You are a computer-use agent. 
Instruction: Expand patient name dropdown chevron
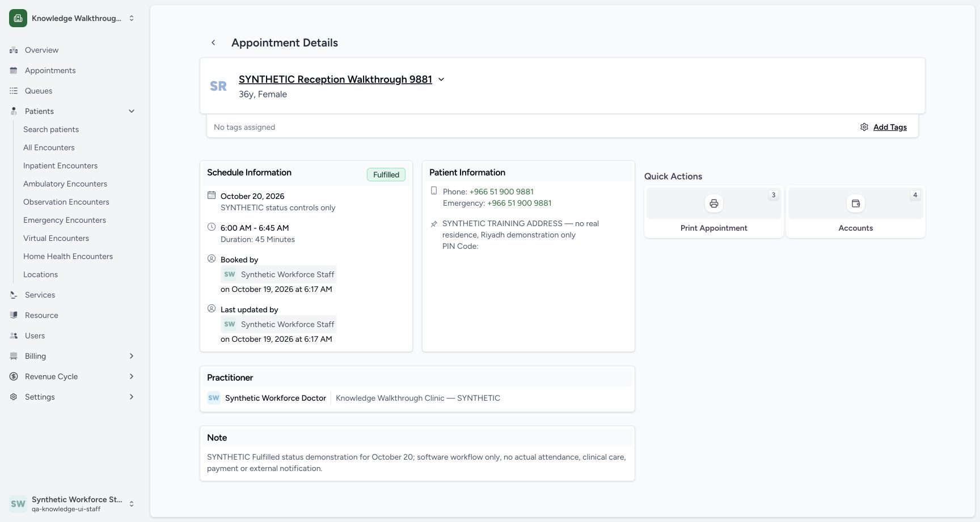pyautogui.click(x=441, y=79)
